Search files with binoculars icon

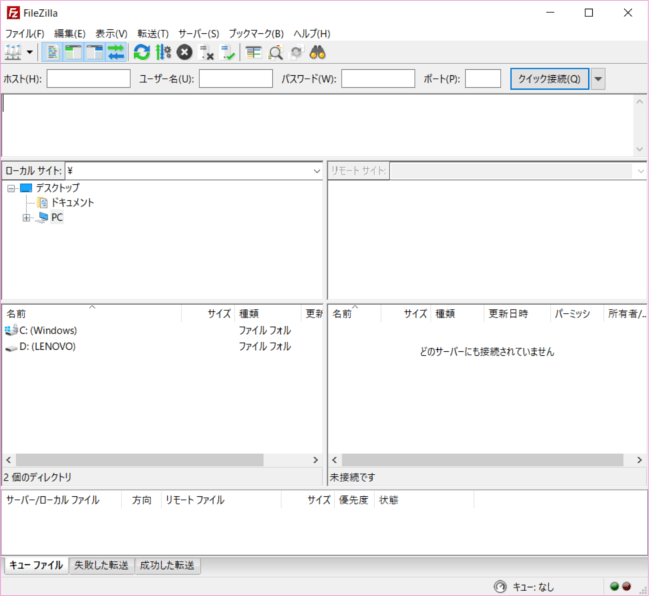coord(317,53)
